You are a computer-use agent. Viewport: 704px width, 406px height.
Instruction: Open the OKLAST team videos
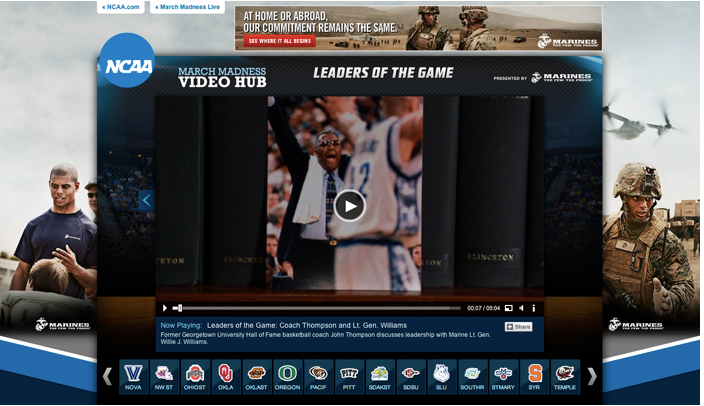pos(257,377)
